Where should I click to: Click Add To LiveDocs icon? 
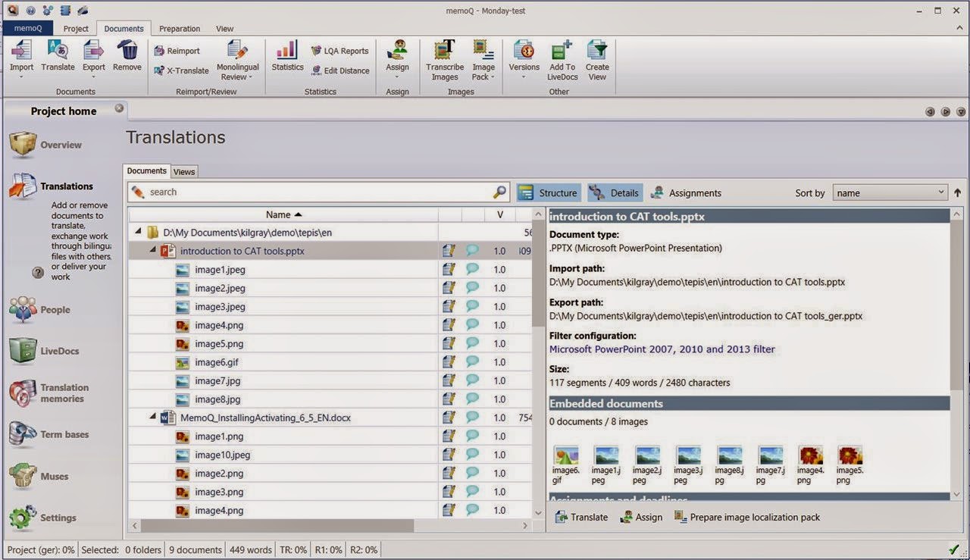coord(562,51)
